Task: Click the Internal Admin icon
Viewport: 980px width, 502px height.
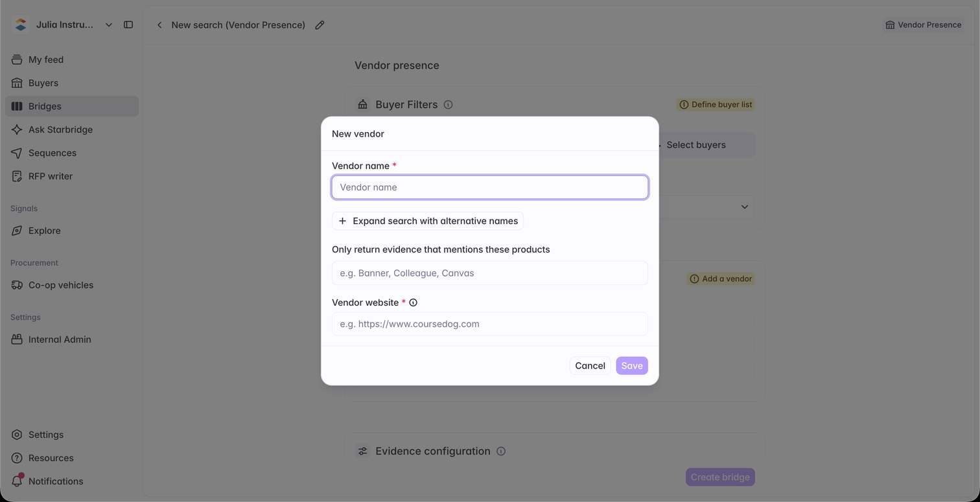Action: click(x=17, y=339)
